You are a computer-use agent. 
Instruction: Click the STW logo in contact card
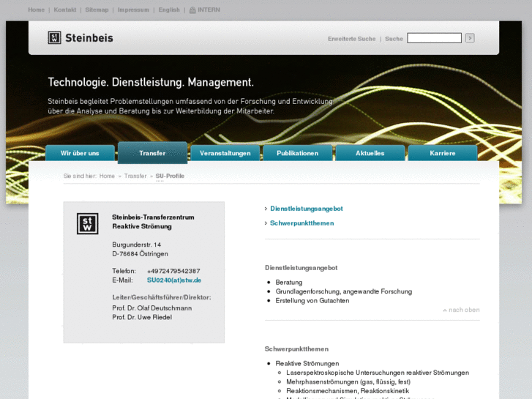tap(88, 224)
